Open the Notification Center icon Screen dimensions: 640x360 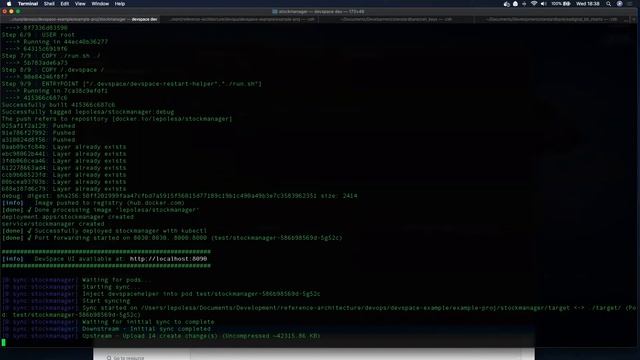tap(630, 4)
